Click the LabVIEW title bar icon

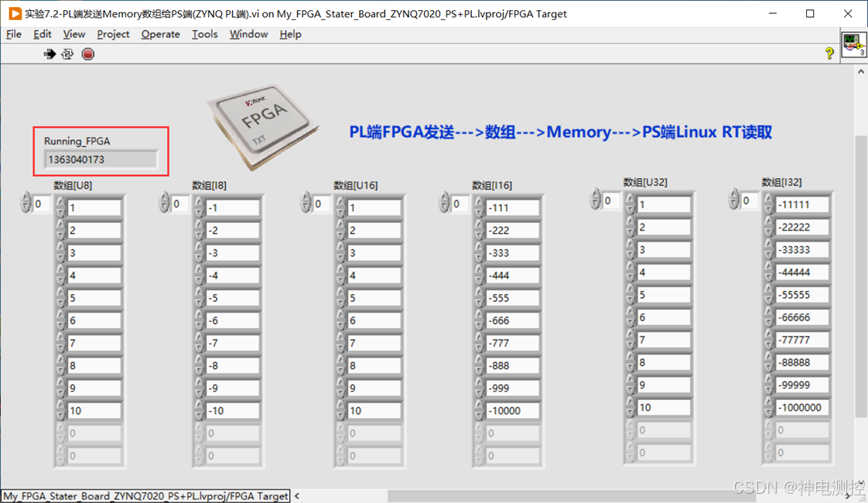(x=15, y=13)
